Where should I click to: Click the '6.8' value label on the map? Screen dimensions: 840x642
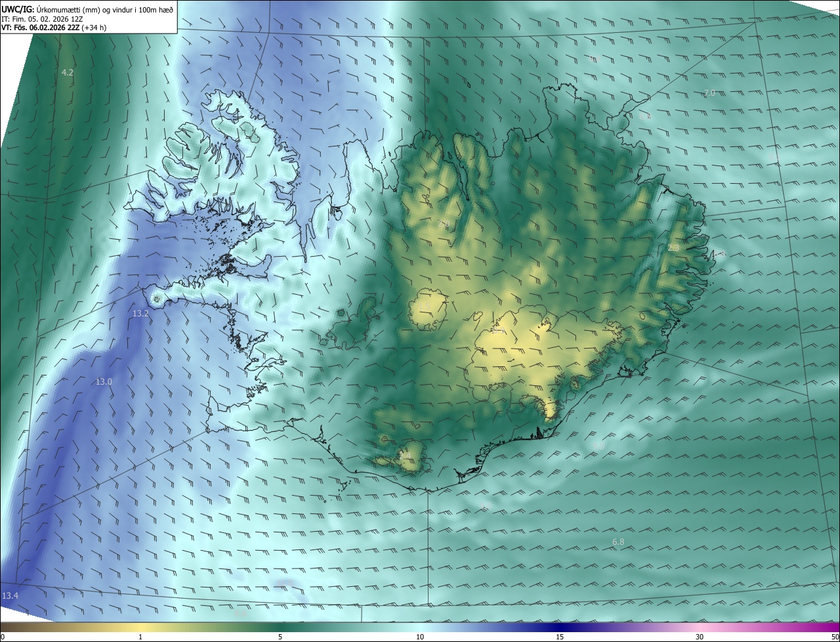click(x=618, y=542)
